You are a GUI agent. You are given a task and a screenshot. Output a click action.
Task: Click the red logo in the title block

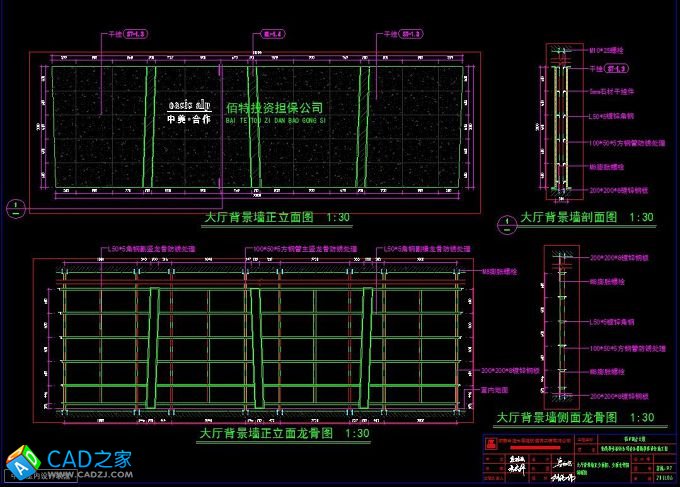tap(489, 441)
